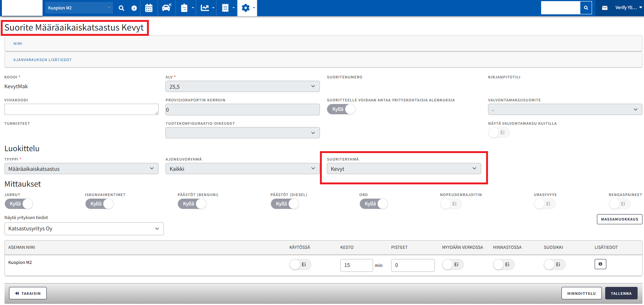Open the Verify user account menu
Viewport: 644px width, 305px height.
coord(628,8)
